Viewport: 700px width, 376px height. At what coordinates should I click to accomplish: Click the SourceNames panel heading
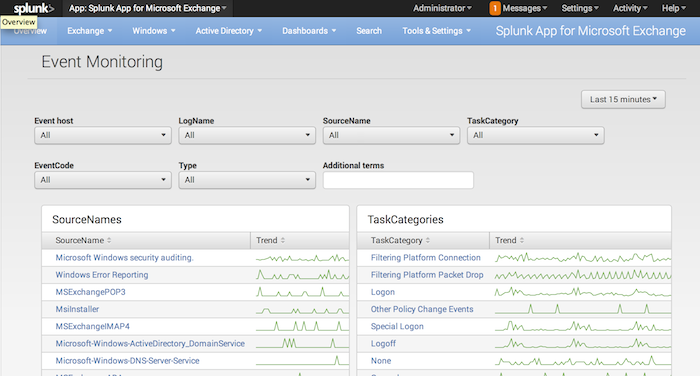click(x=87, y=219)
